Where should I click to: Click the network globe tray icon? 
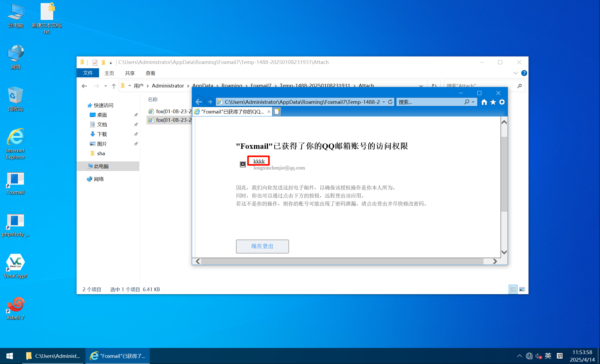[x=529, y=356]
